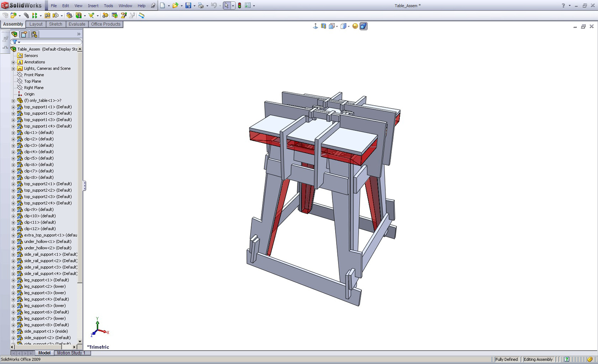The image size is (598, 364).
Task: Open the Window menu
Action: pos(125,6)
